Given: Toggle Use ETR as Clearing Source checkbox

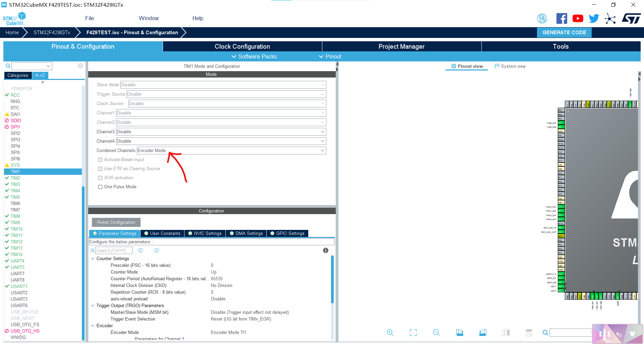Looking at the screenshot, I should [x=100, y=169].
